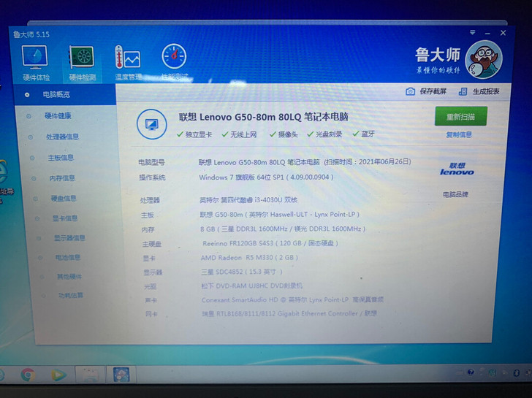Open 主板信息 in the sidebar
Image resolution: width=532 pixels, height=398 pixels.
pyautogui.click(x=61, y=158)
